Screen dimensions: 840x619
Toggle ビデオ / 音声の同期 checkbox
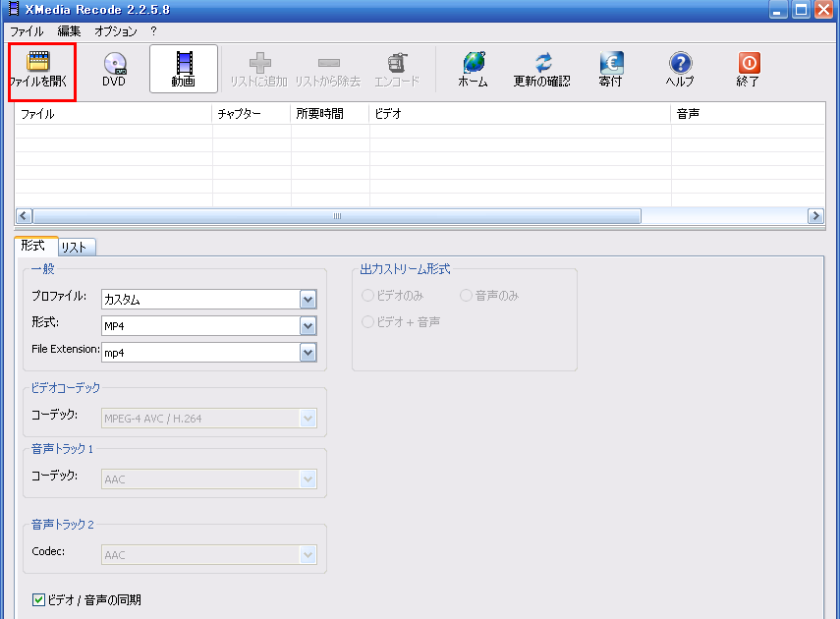(38, 599)
